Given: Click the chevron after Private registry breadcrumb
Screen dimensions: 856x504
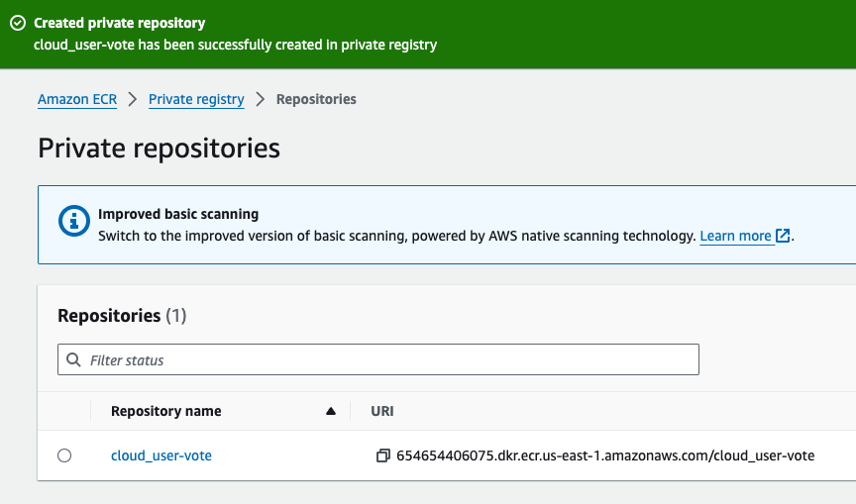Looking at the screenshot, I should click(261, 99).
